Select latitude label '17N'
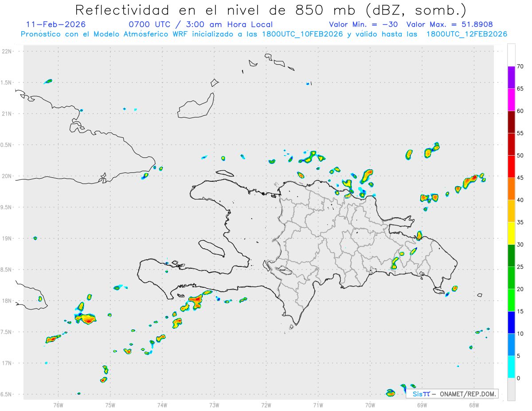 point(8,363)
